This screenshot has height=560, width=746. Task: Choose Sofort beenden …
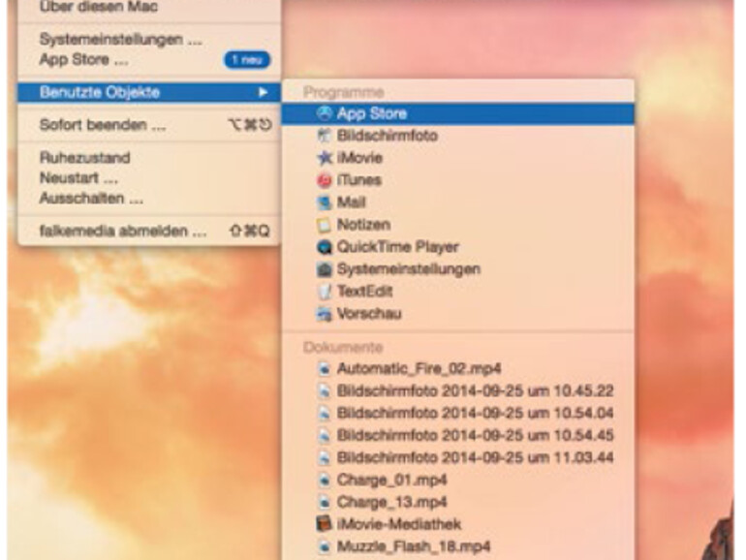click(x=149, y=125)
